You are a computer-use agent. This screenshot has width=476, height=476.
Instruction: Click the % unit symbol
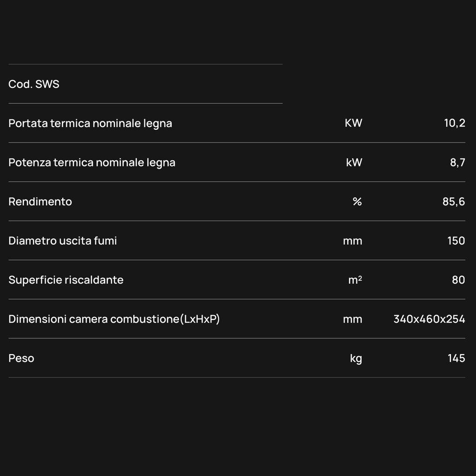[357, 202]
